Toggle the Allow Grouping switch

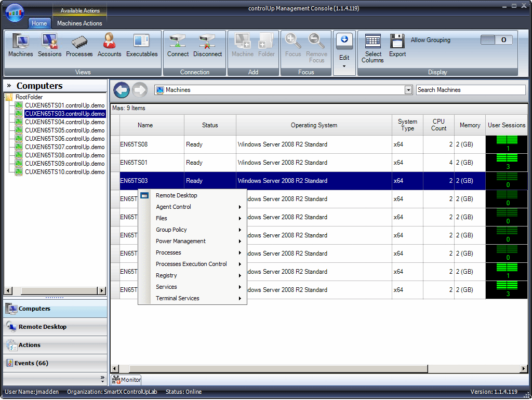[x=496, y=39]
